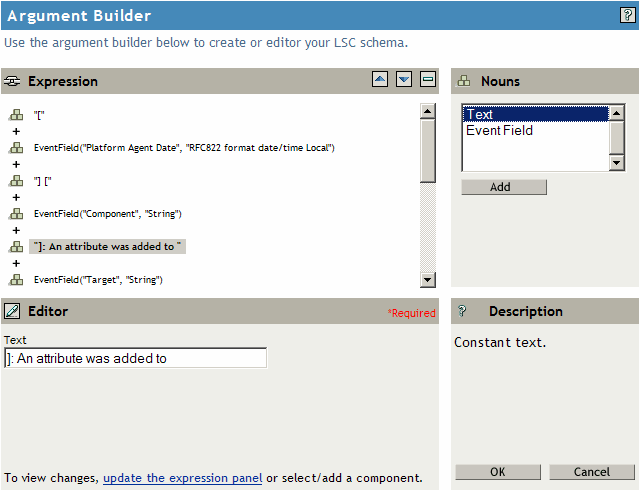
Task: Move expression item up with arrow icon
Action: [x=380, y=80]
